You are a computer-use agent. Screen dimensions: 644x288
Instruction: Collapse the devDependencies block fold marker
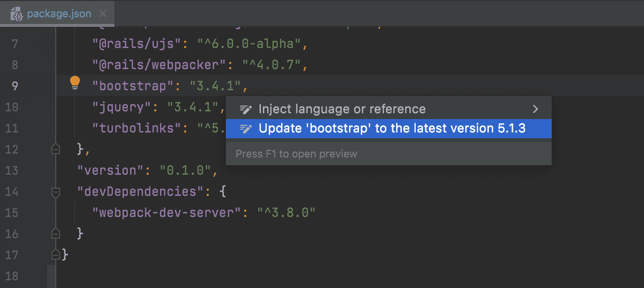click(x=56, y=192)
